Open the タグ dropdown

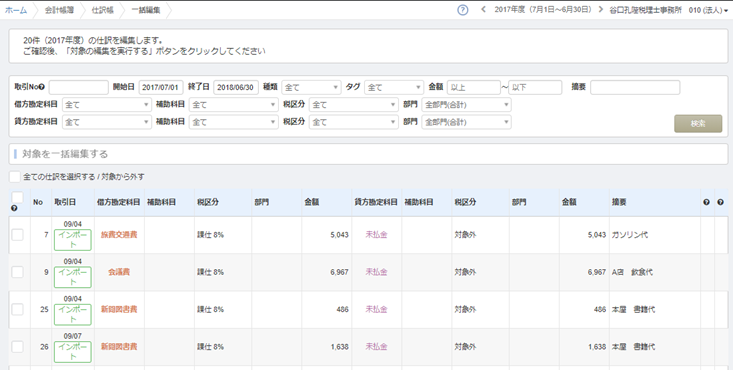pyautogui.click(x=394, y=87)
